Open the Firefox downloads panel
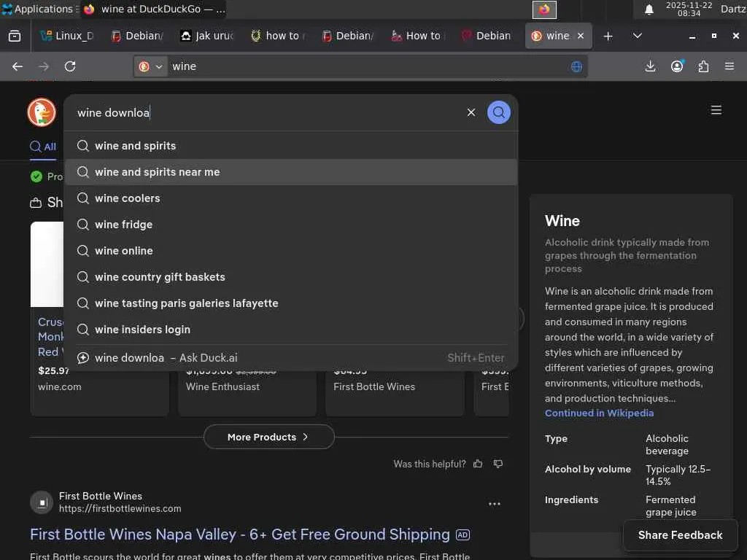The width and height of the screenshot is (747, 560). tap(650, 66)
